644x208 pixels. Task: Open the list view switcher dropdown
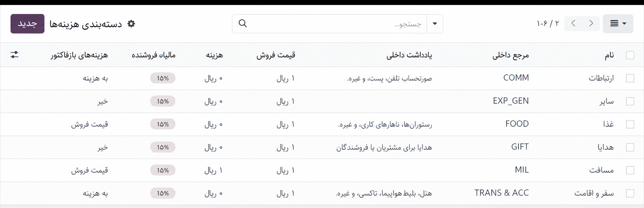[x=618, y=24]
